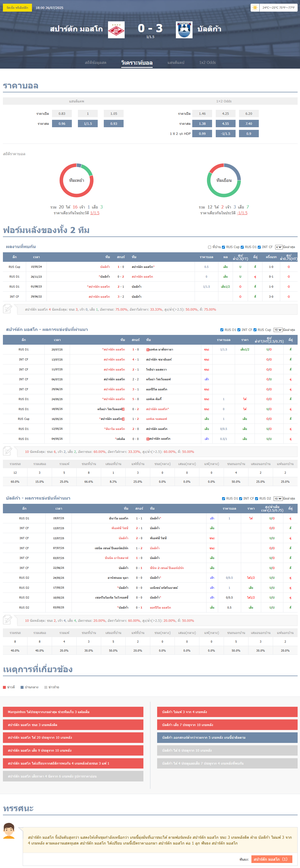Uncheck RUS D2 in Baltika past results filters
This screenshot has width=300, height=868.
tap(256, 498)
